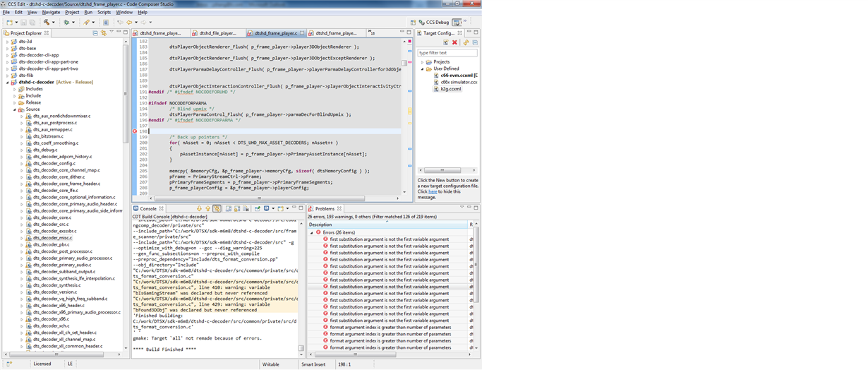
Task: Click Refresh icon in Target Configurations toolbar
Action: pyautogui.click(x=466, y=42)
